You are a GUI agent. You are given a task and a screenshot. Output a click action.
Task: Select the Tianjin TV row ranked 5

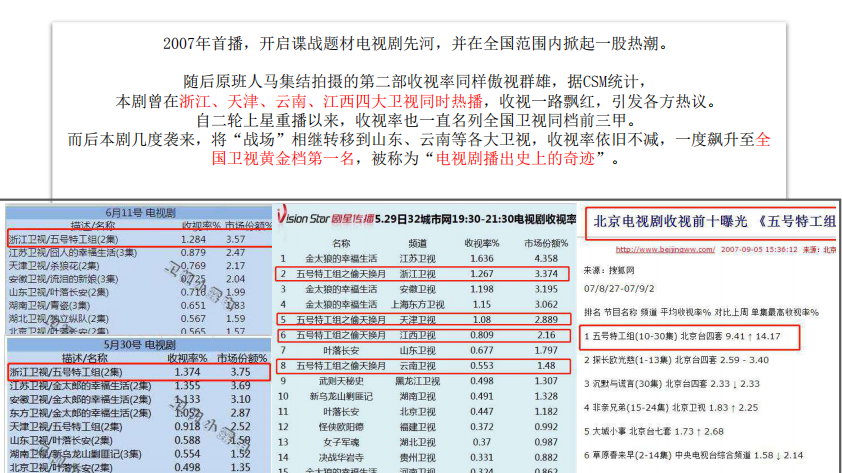pos(422,320)
